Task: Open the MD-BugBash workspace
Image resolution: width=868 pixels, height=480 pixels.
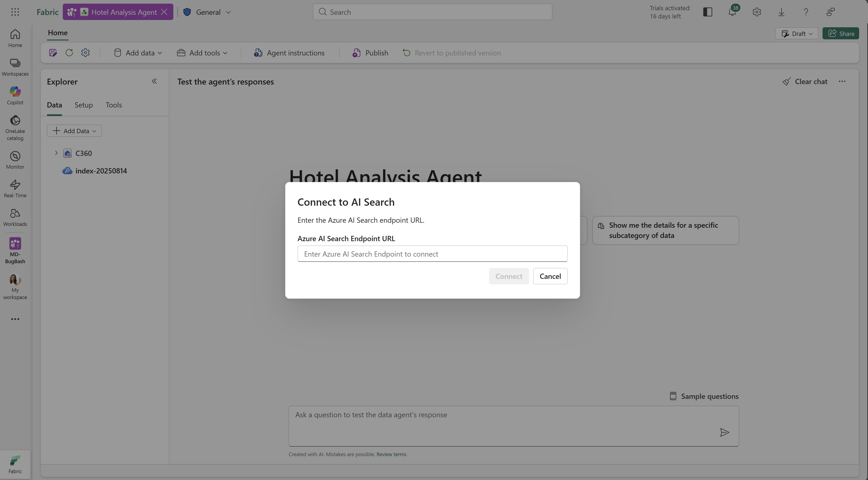Action: coord(15,251)
